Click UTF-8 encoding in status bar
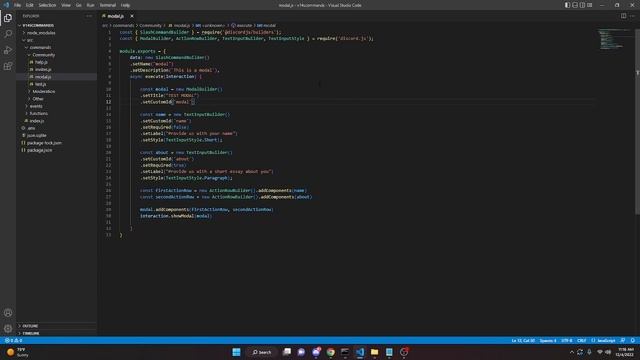 click(567, 340)
